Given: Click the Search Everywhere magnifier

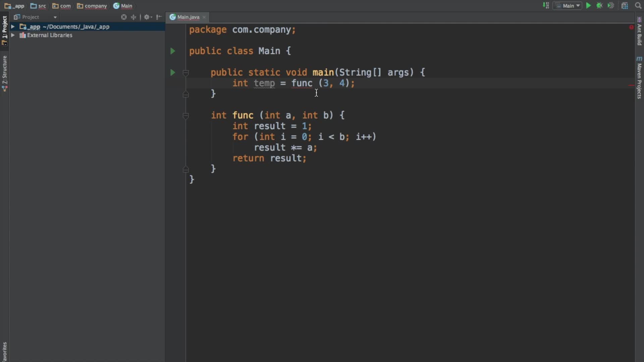Looking at the screenshot, I should coord(638,6).
